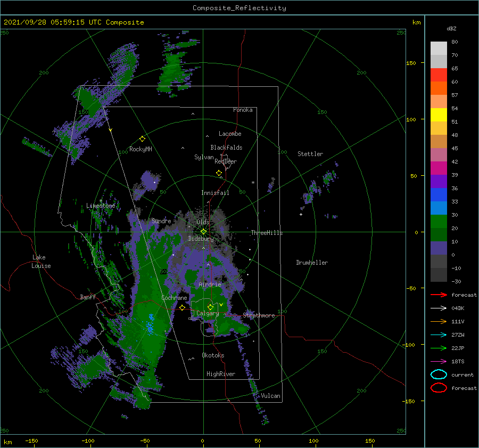
Task: Click the Sylvan map label
Action: (x=204, y=157)
